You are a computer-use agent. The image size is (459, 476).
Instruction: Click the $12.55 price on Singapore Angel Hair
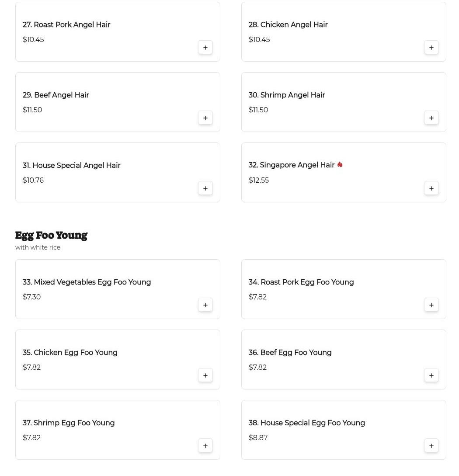(259, 181)
